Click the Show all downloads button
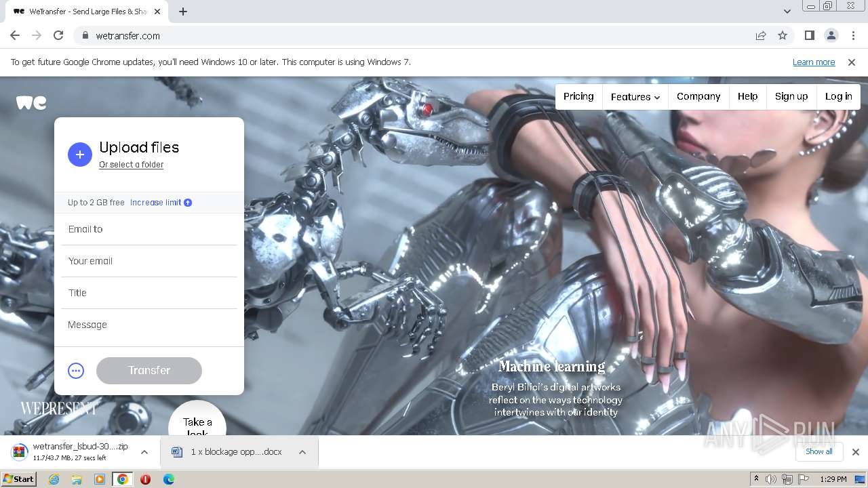This screenshot has width=868, height=488. (819, 452)
